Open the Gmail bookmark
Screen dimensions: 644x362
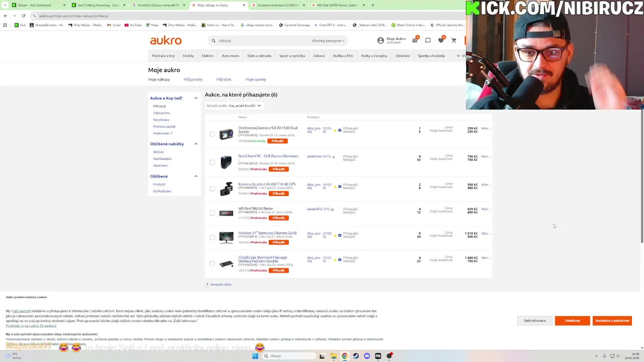pyautogui.click(x=114, y=25)
